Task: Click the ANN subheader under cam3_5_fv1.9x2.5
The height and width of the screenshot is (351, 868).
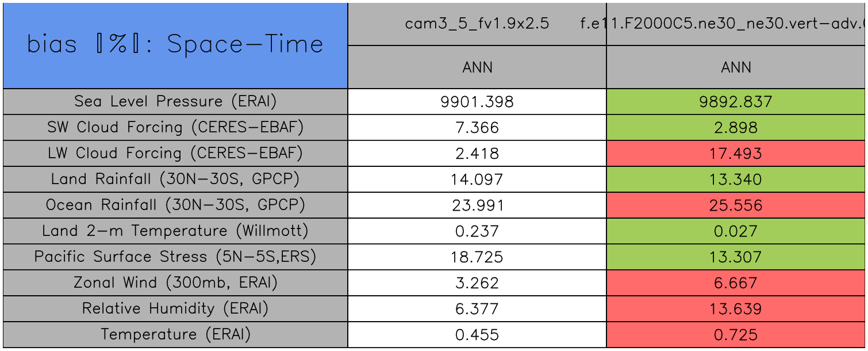Action: tap(477, 67)
